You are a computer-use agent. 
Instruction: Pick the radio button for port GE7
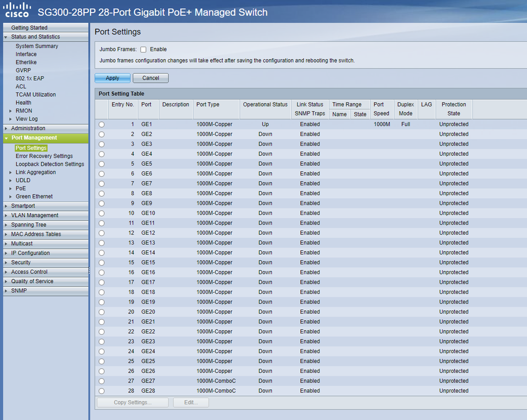click(x=102, y=184)
